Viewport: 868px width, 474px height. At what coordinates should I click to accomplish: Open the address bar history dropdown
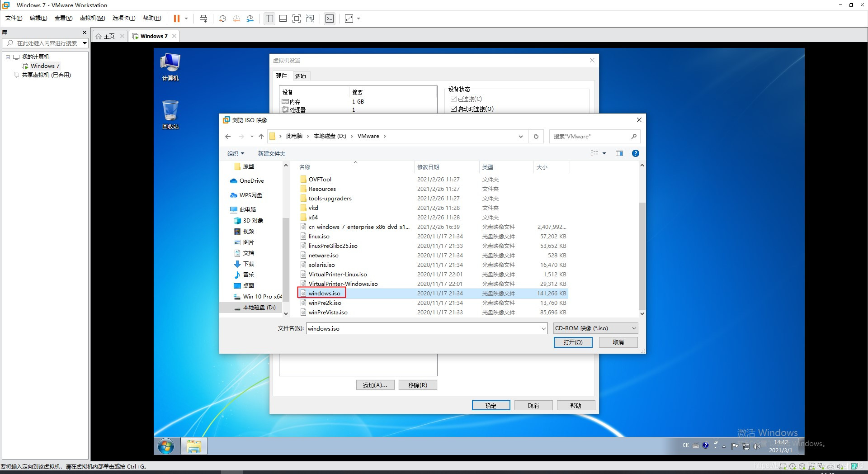[x=520, y=137]
